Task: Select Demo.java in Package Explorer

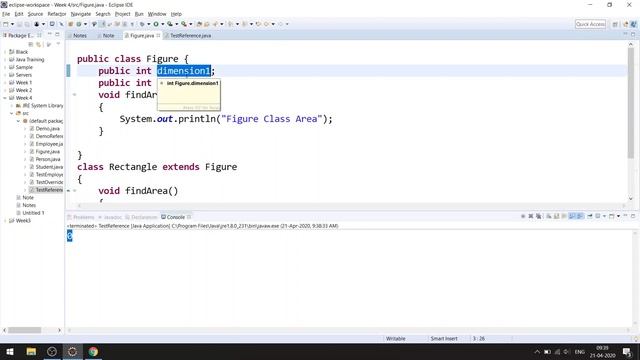Action: 47,129
